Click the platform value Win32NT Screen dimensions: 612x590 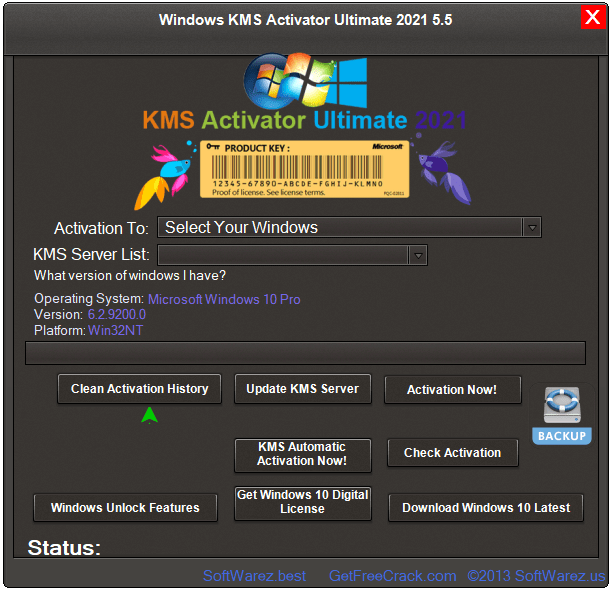pos(116,331)
